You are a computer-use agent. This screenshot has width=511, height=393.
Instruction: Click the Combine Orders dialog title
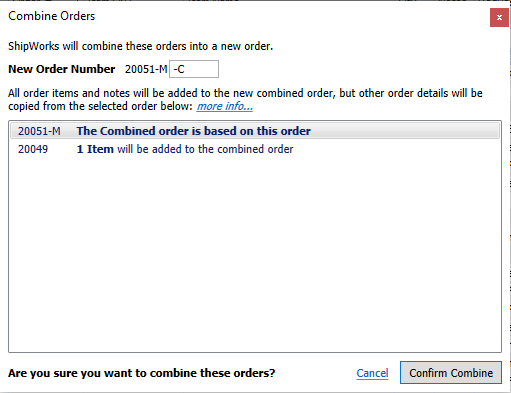coord(52,16)
